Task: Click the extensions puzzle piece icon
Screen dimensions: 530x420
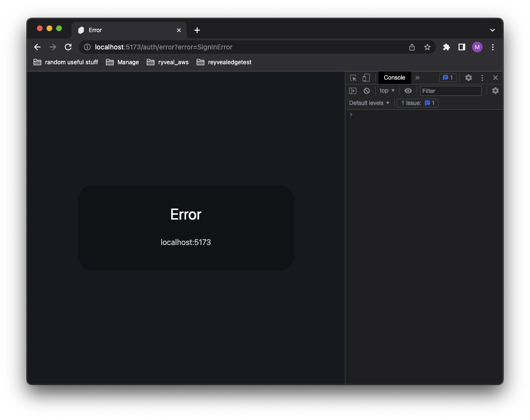Action: pyautogui.click(x=446, y=47)
